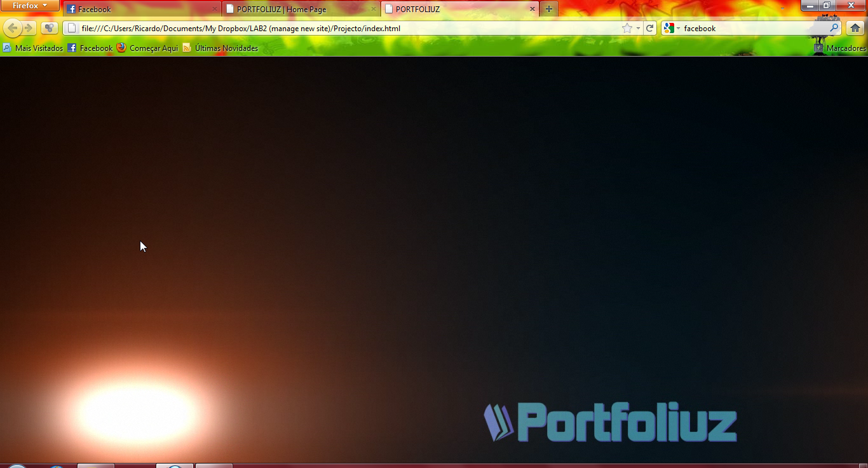
Task: Go to the browser Home page
Action: [x=855, y=28]
